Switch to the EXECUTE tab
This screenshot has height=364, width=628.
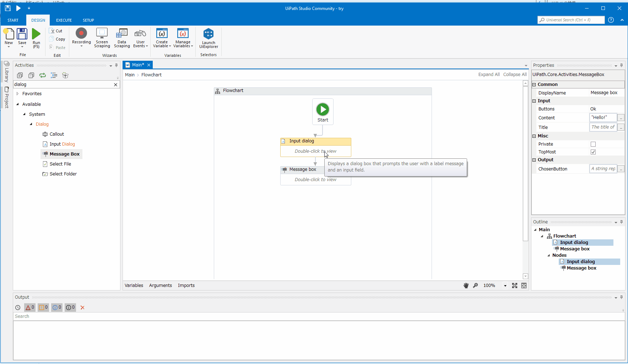click(64, 20)
